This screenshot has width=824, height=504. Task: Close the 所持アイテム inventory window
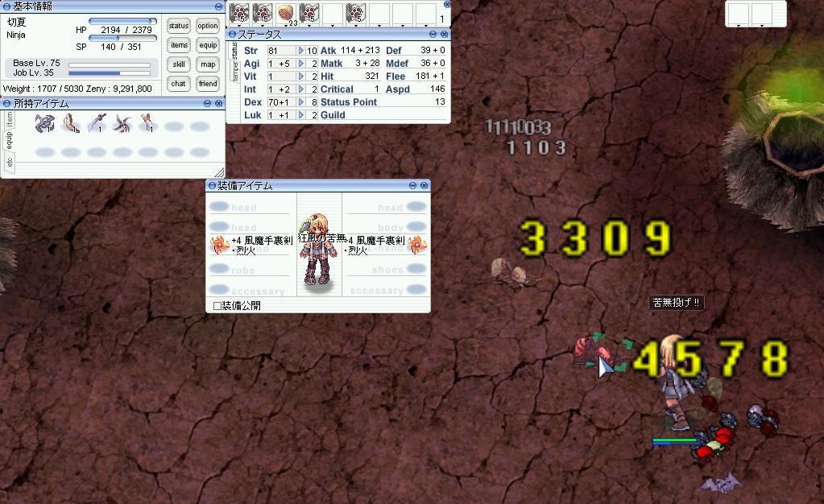tap(218, 104)
